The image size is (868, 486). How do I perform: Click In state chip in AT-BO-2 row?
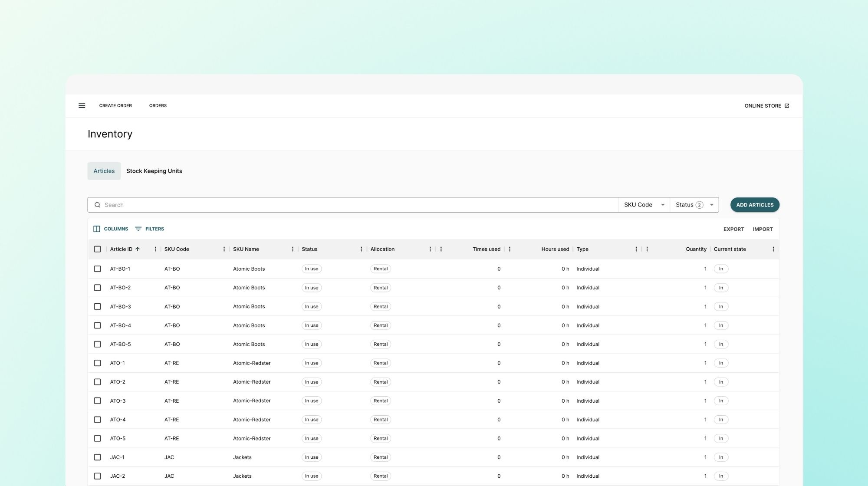(x=721, y=288)
